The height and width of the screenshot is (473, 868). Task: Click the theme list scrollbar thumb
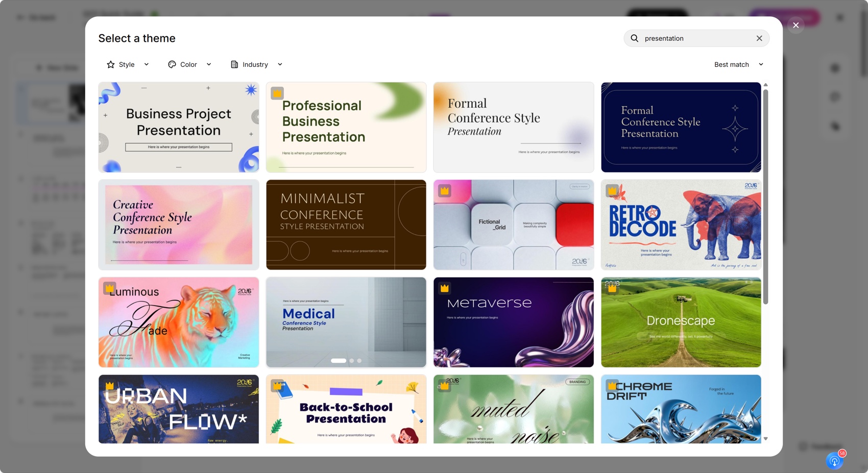pos(765,196)
